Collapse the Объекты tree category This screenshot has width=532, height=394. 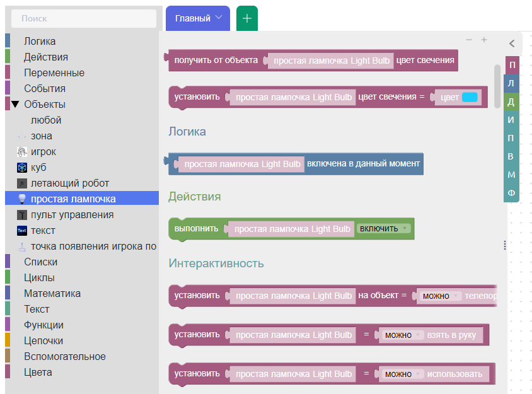tap(15, 105)
